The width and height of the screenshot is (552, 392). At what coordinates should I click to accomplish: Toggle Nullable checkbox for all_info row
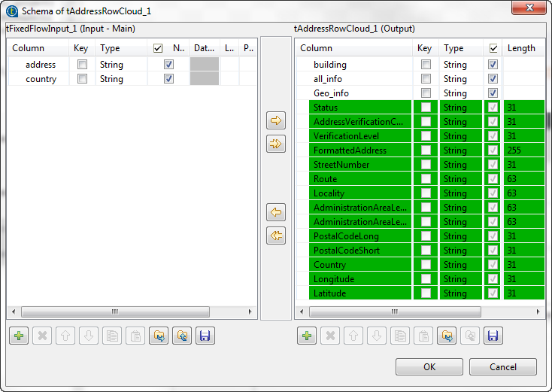[493, 78]
